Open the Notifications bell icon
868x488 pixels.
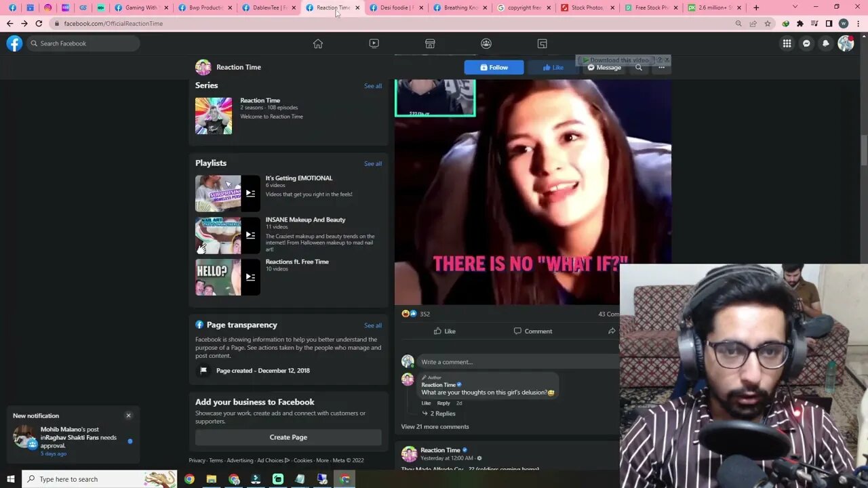click(826, 43)
